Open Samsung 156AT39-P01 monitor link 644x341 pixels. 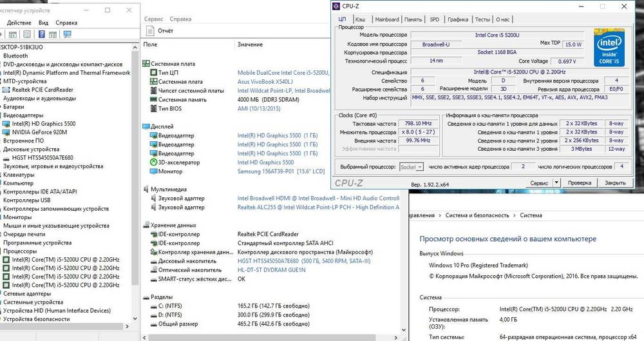coord(281,171)
